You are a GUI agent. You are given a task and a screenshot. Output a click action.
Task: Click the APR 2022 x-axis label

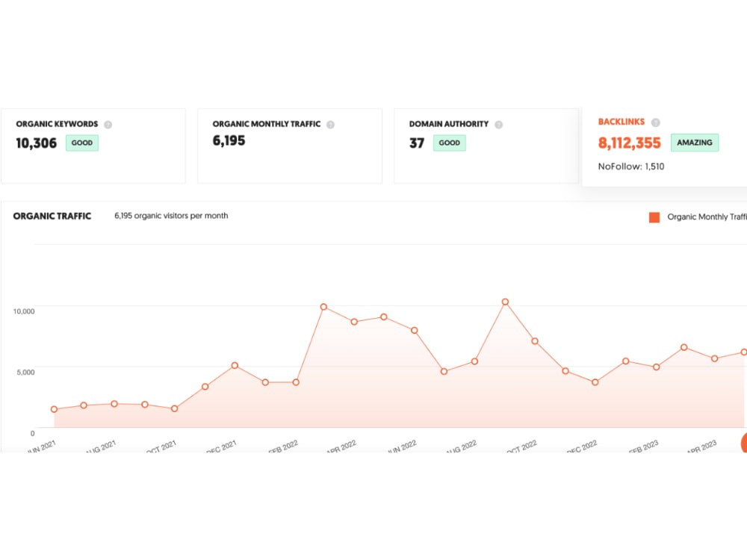[341, 447]
